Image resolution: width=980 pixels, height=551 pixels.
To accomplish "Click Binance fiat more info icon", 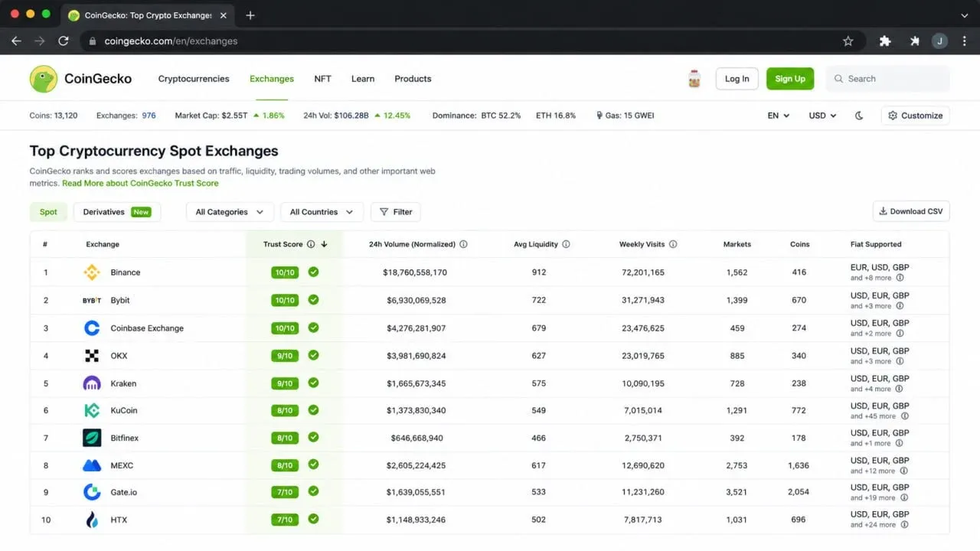I will pos(900,278).
